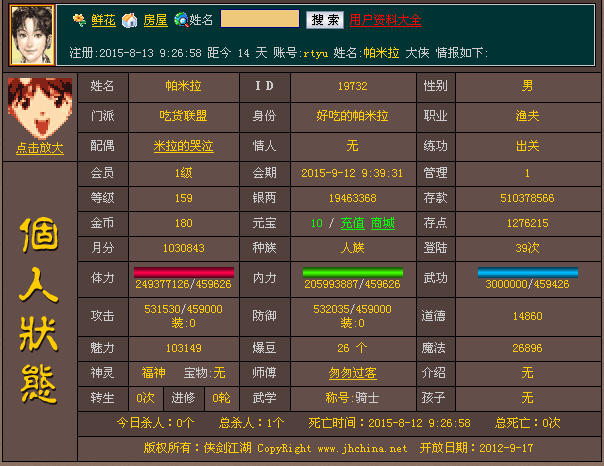The width and height of the screenshot is (604, 466).
Task: Click the race value 人族
Action: 352,248
